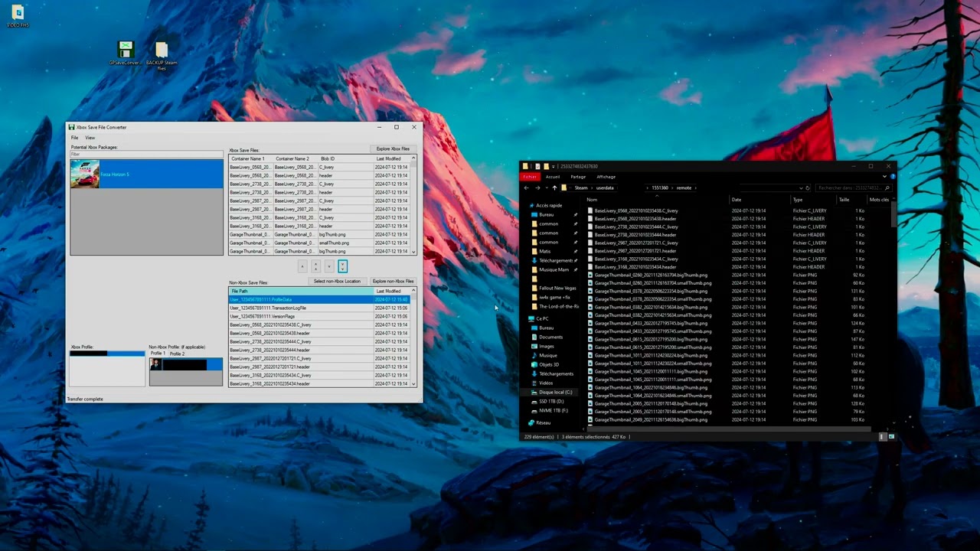The width and height of the screenshot is (980, 551).
Task: Sort Explorer files by Taille column
Action: pos(844,200)
